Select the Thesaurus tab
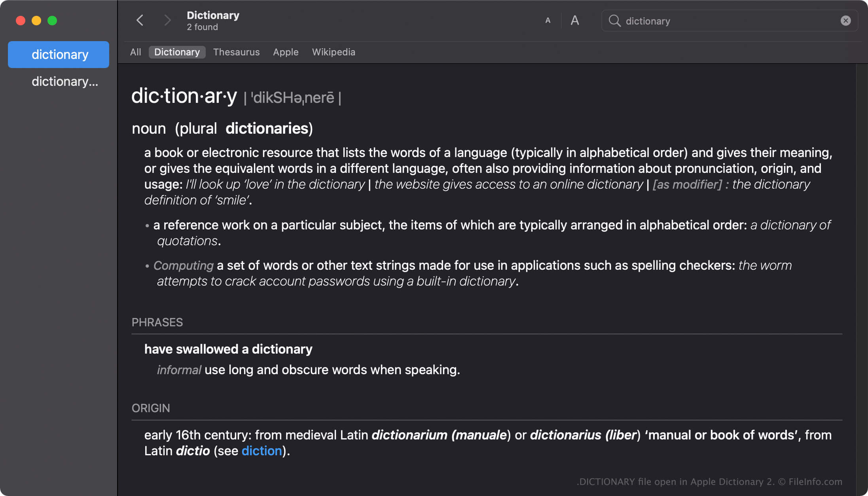Image resolution: width=868 pixels, height=496 pixels. pos(237,52)
